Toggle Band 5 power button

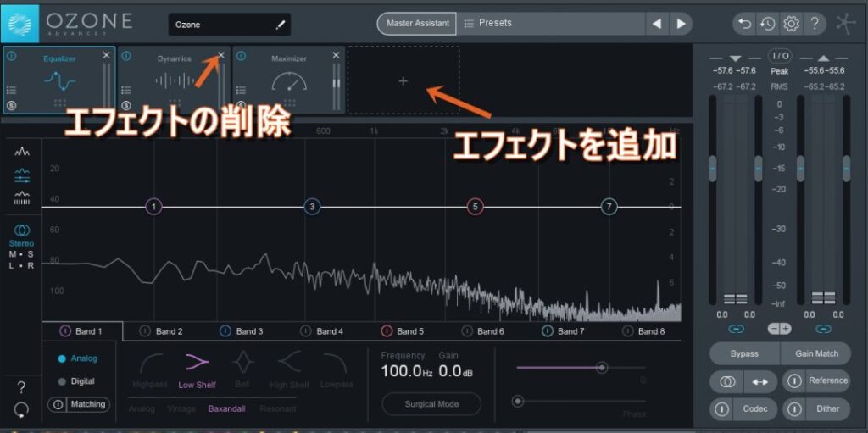pyautogui.click(x=387, y=331)
